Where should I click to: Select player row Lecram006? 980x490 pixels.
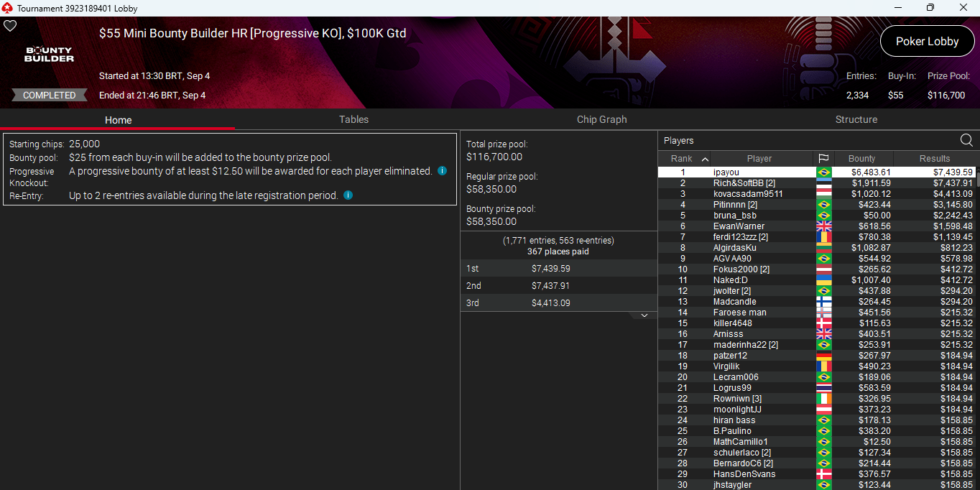816,377
